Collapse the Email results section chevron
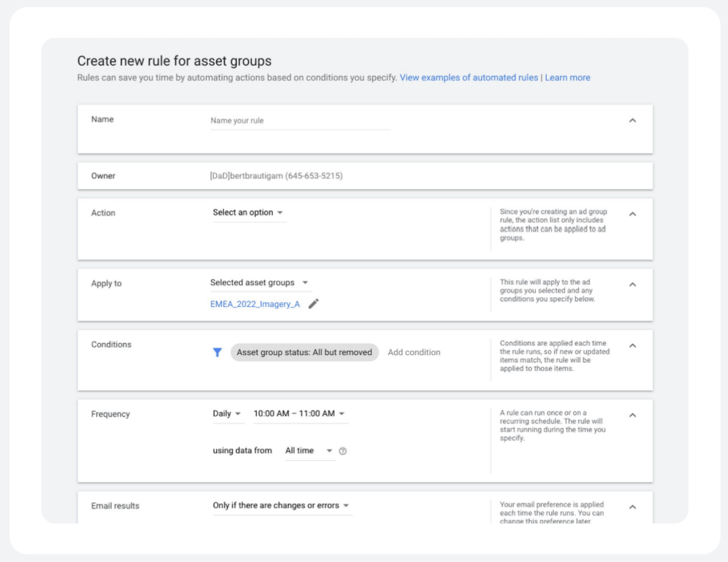The height and width of the screenshot is (562, 728). (632, 506)
